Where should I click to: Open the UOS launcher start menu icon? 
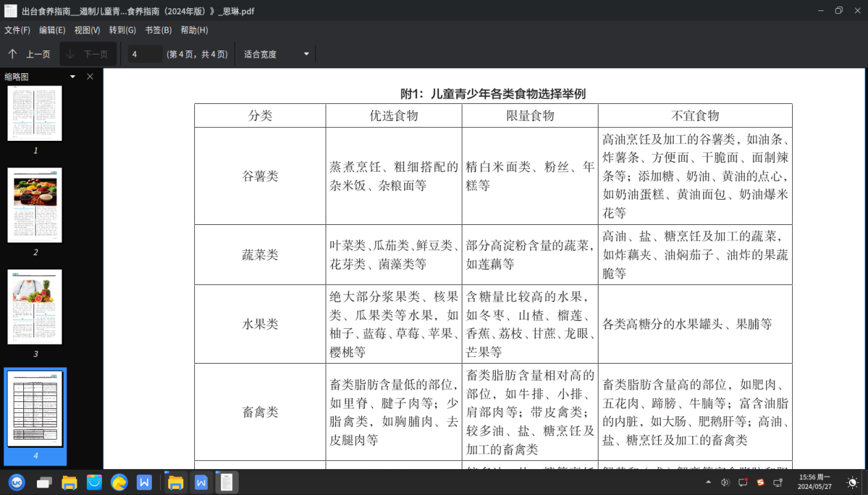[16, 482]
